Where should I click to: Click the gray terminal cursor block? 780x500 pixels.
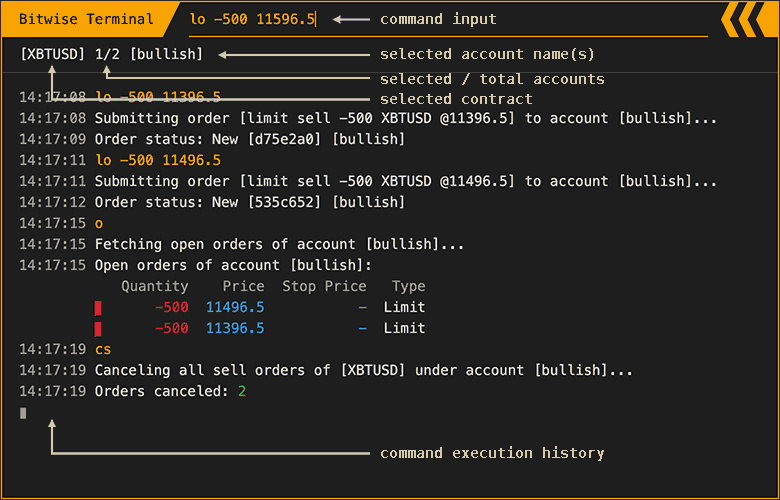pyautogui.click(x=23, y=413)
